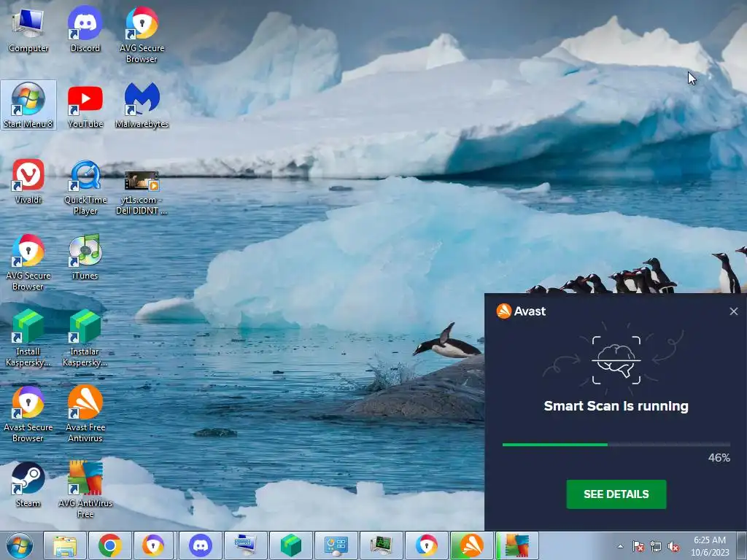747x560 pixels.
Task: Select the Avast Secure Browser desktop shortcut
Action: click(x=28, y=414)
